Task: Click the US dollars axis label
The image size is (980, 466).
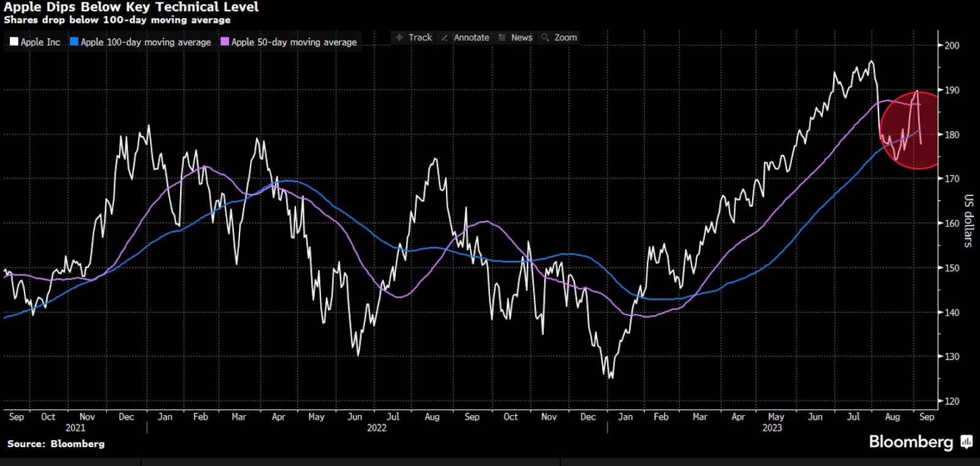Action: click(x=968, y=220)
